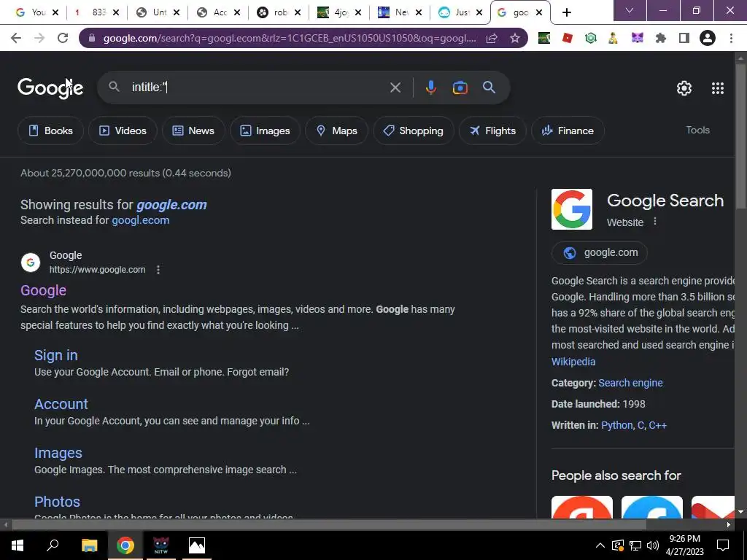This screenshot has height=560, width=747.
Task: Filter results by Flights
Action: (x=492, y=131)
